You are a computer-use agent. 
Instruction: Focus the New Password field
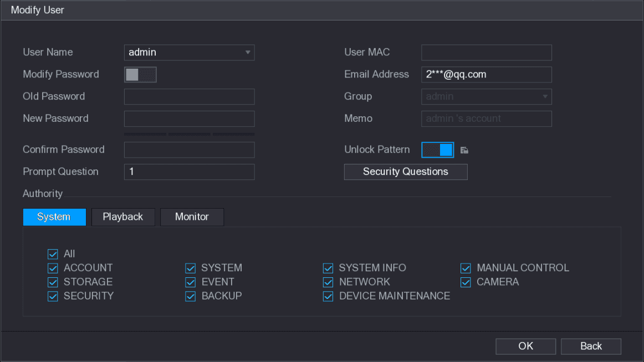[190, 119]
